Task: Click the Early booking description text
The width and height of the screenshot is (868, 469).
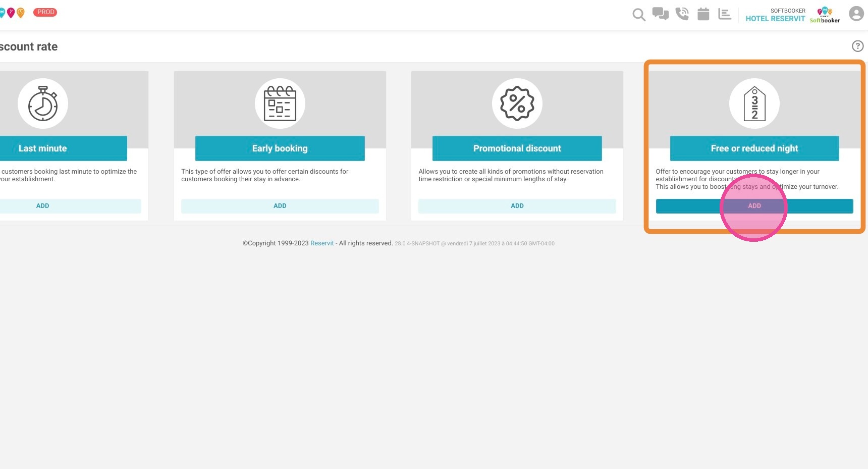Action: 265,175
